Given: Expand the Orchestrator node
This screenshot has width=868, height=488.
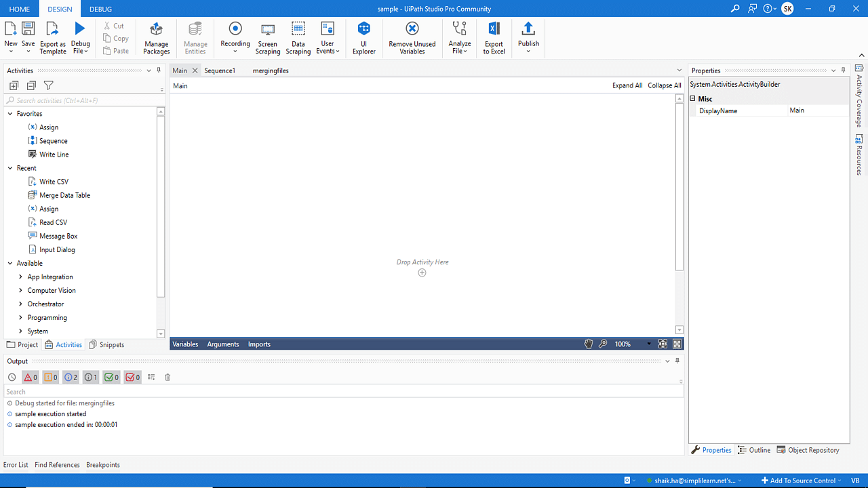Looking at the screenshot, I should [21, 304].
